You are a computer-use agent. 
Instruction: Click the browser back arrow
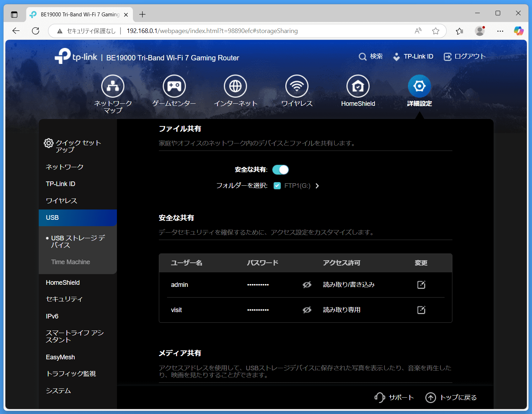(16, 31)
